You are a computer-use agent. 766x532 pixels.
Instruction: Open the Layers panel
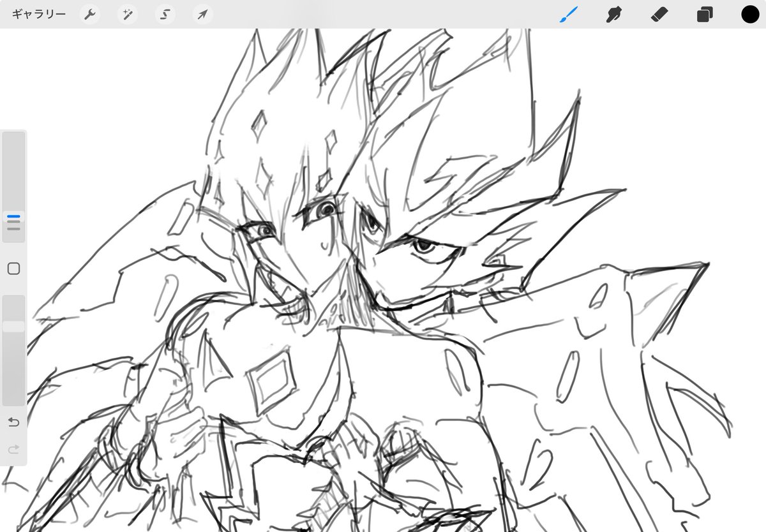click(x=705, y=14)
